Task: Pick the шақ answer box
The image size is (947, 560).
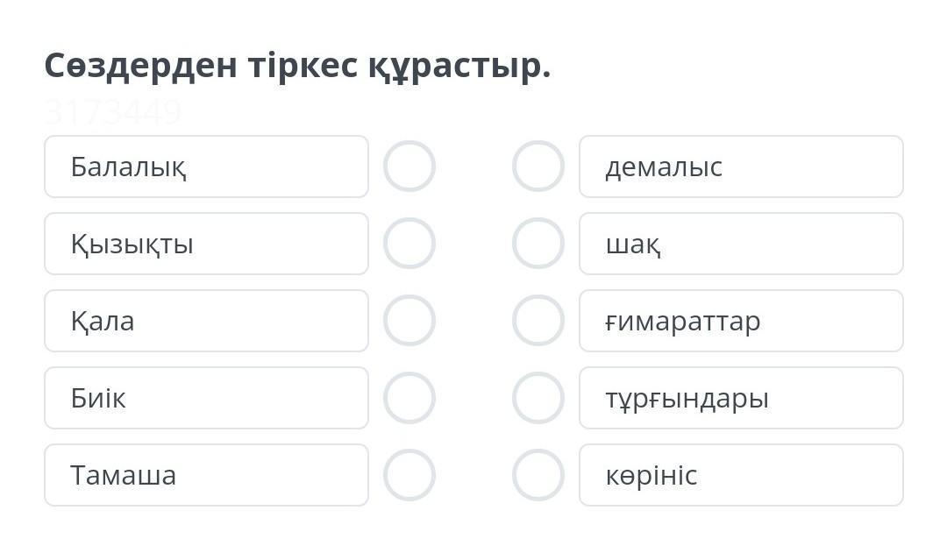Action: pos(741,244)
